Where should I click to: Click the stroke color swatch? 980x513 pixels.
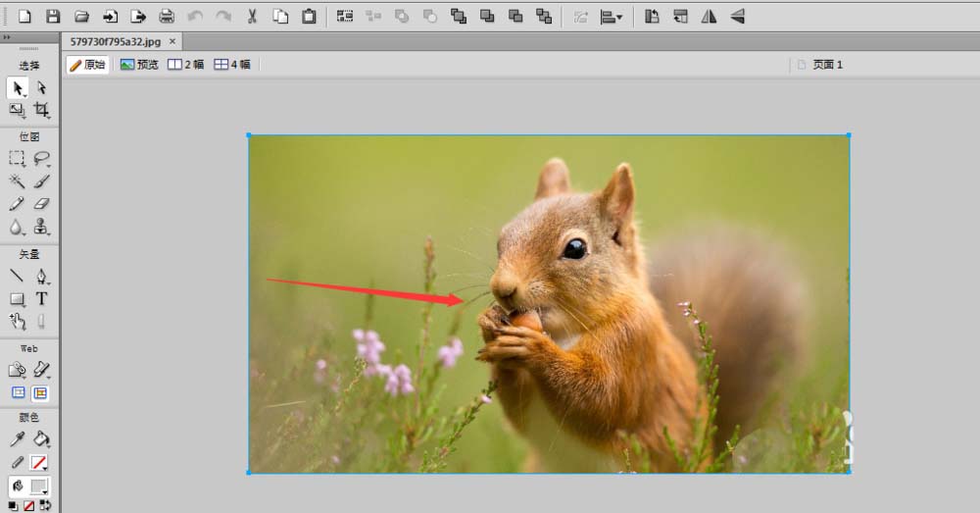[39, 463]
